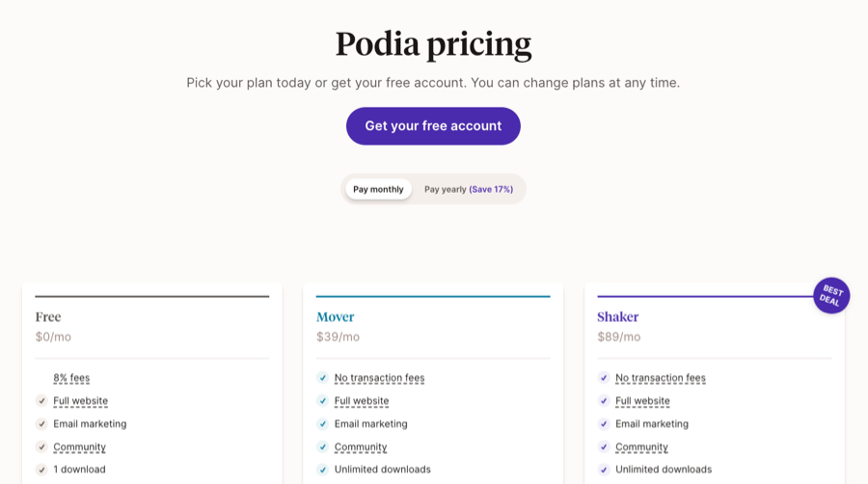Click checkmark icon beside Mover No transaction fees
Image resolution: width=868 pixels, height=484 pixels.
click(x=323, y=378)
